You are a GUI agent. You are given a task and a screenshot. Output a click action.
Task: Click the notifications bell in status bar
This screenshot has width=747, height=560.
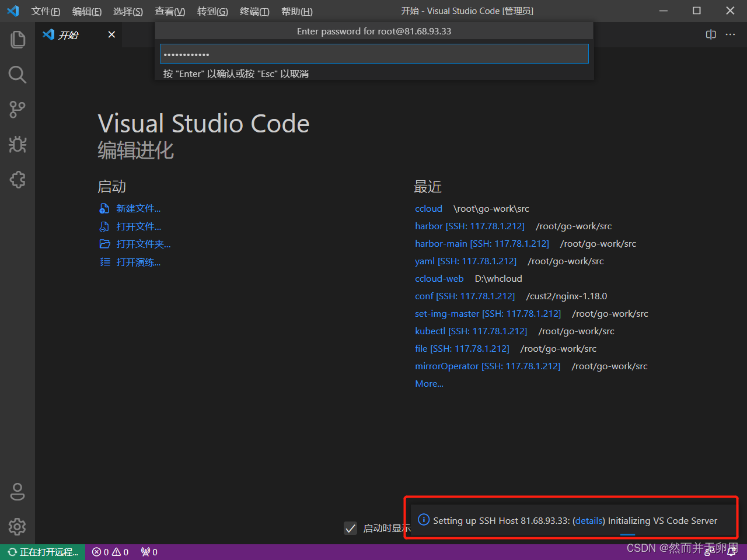click(732, 552)
